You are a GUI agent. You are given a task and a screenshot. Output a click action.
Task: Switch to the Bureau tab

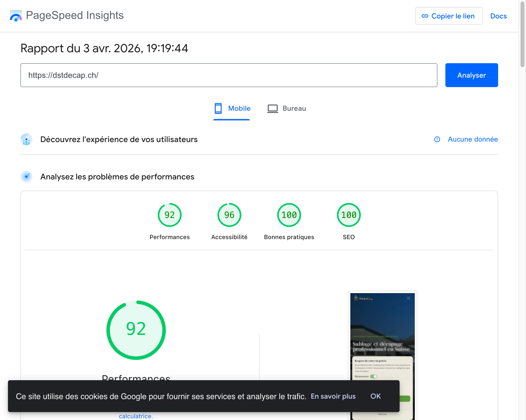(x=287, y=108)
